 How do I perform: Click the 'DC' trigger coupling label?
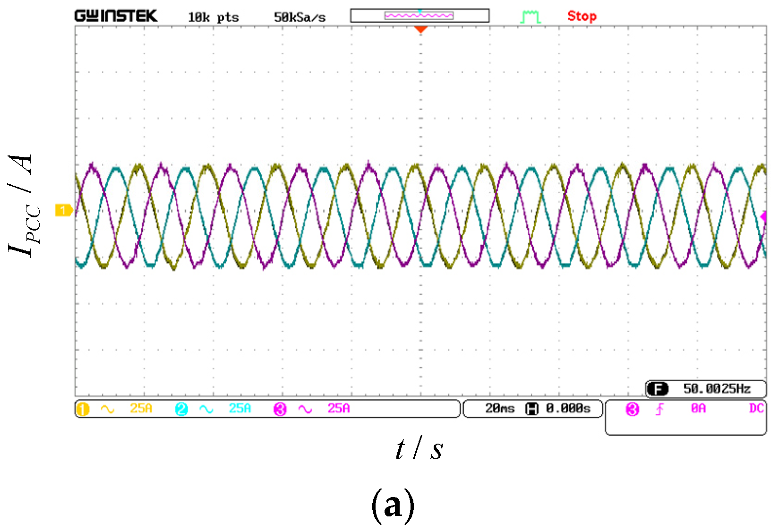tap(756, 408)
